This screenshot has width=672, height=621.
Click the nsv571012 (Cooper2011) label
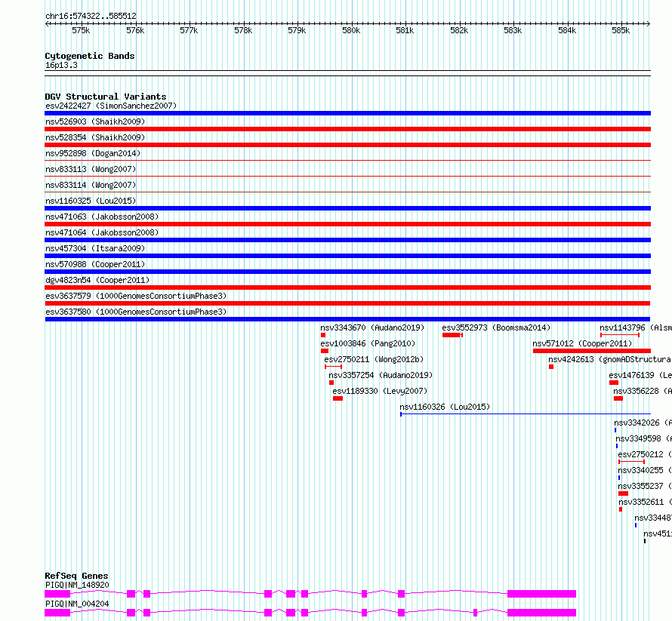(582, 343)
